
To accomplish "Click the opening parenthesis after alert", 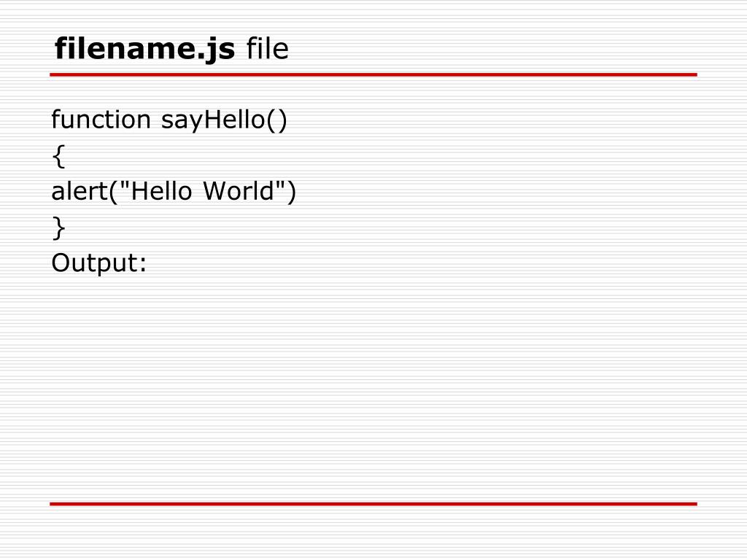I will (x=113, y=192).
